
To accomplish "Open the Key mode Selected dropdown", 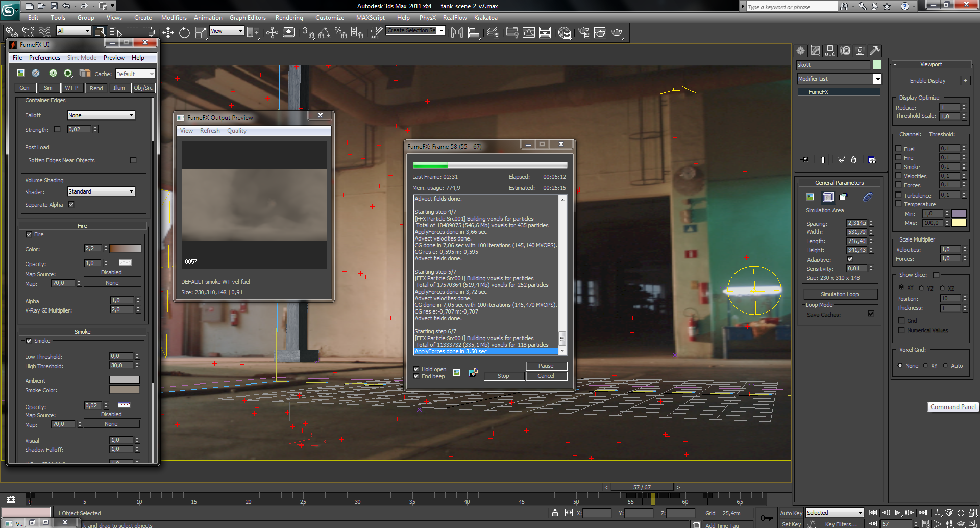I will coord(834,513).
